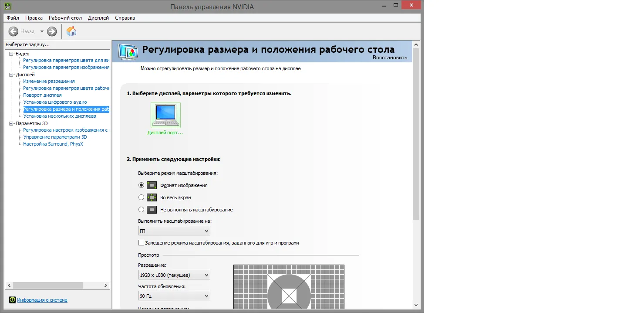
Task: Click the Восстановить link
Action: click(x=390, y=58)
